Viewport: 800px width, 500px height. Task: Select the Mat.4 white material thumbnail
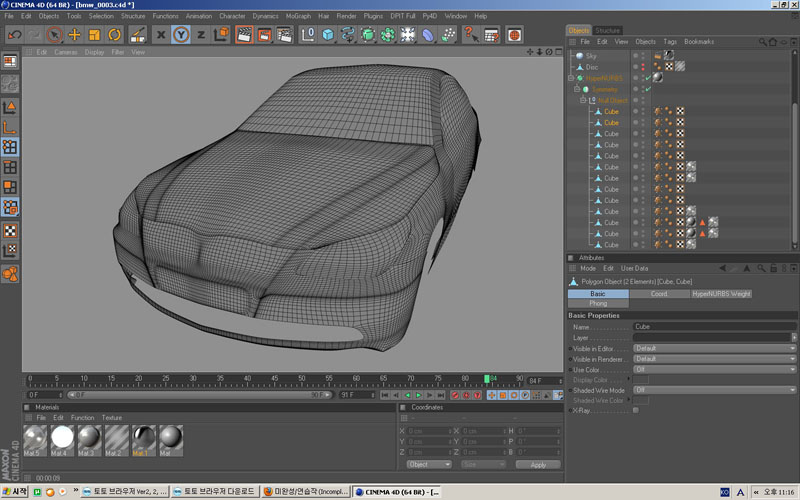pos(62,440)
